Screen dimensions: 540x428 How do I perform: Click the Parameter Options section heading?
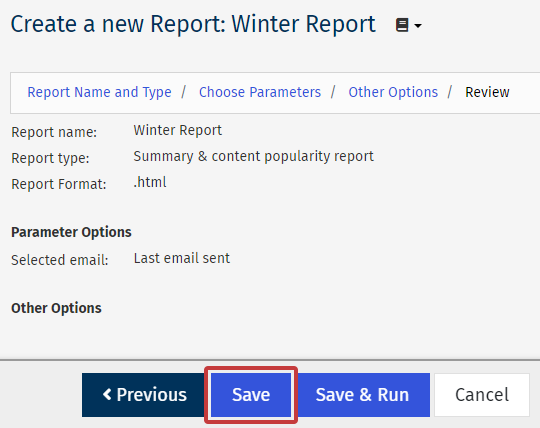71,232
